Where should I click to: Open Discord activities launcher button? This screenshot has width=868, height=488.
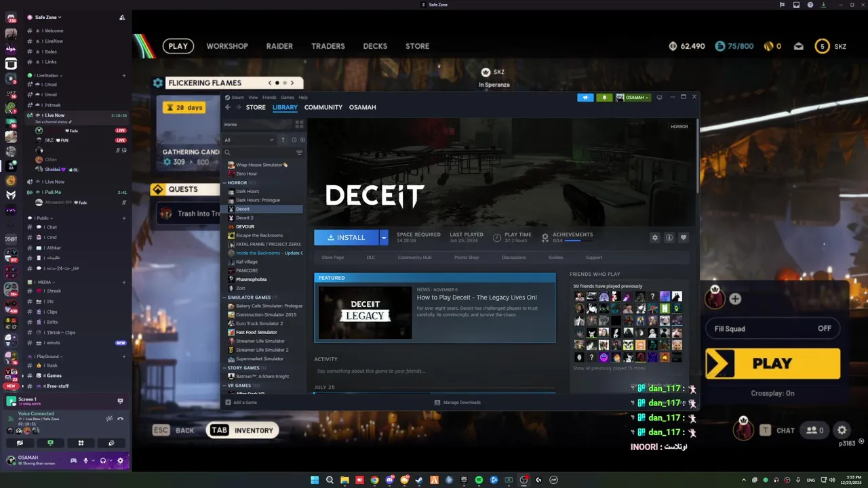tap(81, 443)
